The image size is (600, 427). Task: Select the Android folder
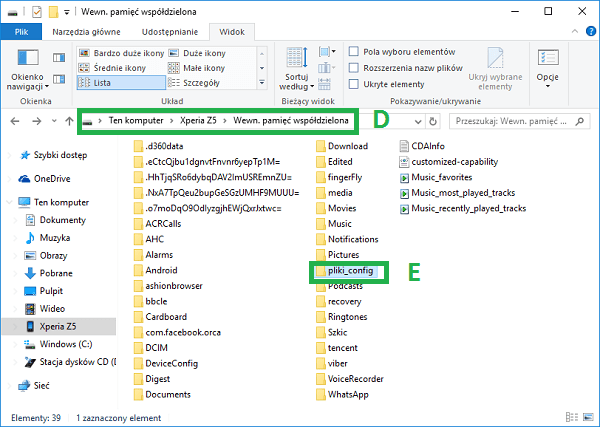pos(156,271)
